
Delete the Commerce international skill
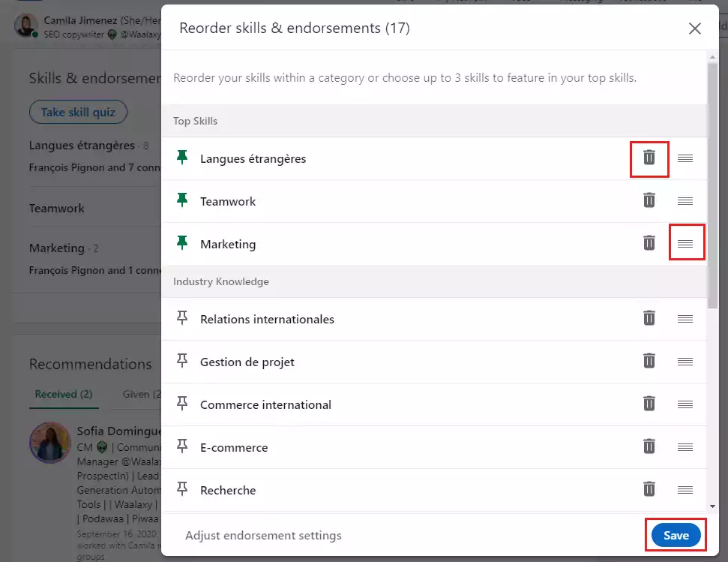click(649, 404)
